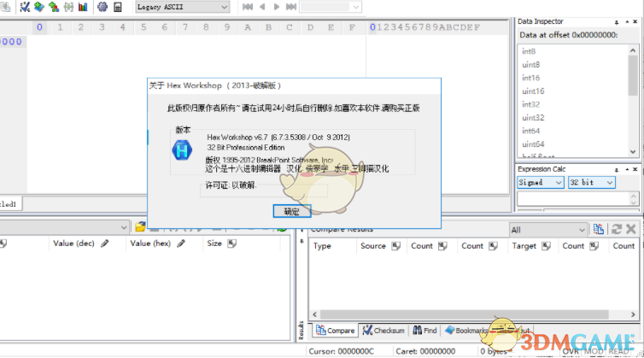The height and width of the screenshot is (358, 644).
Task: Open the empty dropdown beside navigation arrows
Action: pyautogui.click(x=331, y=7)
